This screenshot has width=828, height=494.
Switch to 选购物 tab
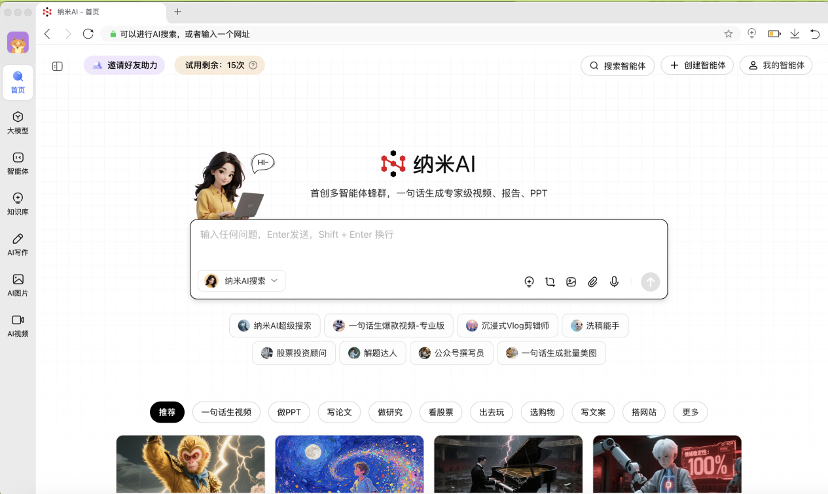click(x=542, y=412)
